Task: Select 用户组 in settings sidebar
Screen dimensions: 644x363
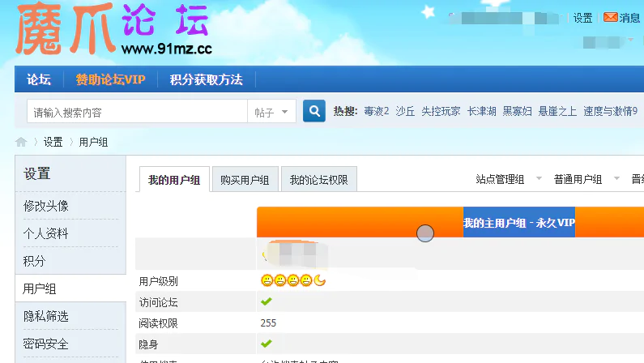Action: (x=40, y=288)
